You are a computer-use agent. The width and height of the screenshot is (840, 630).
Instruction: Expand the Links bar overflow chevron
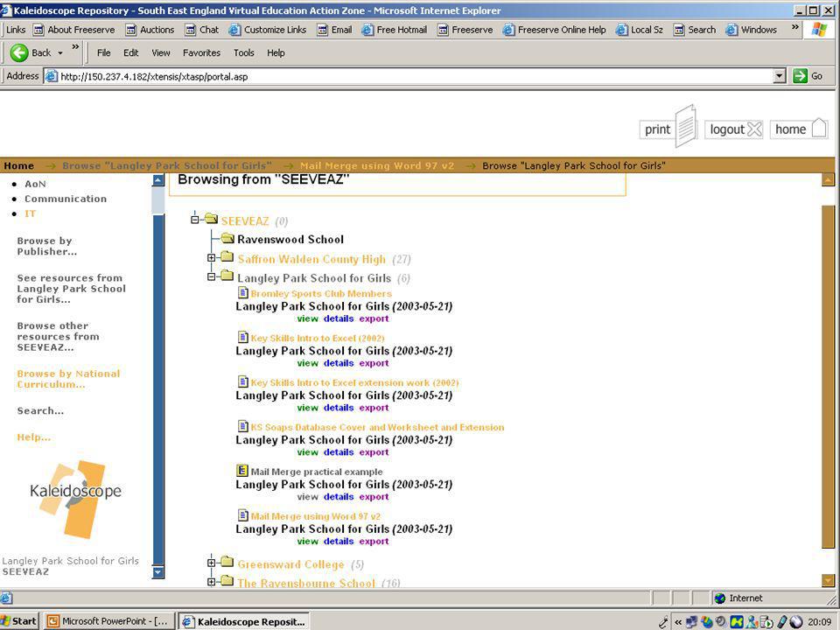tap(795, 28)
